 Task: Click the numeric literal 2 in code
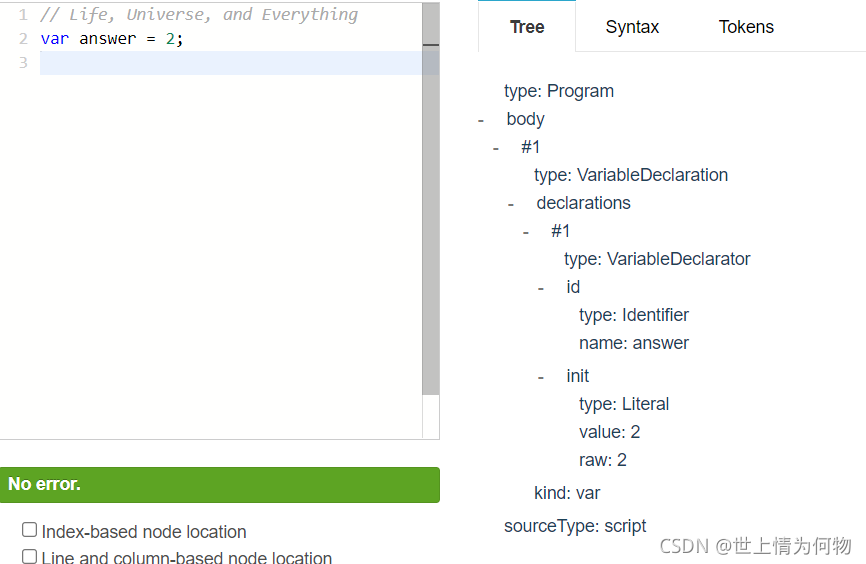pos(170,39)
